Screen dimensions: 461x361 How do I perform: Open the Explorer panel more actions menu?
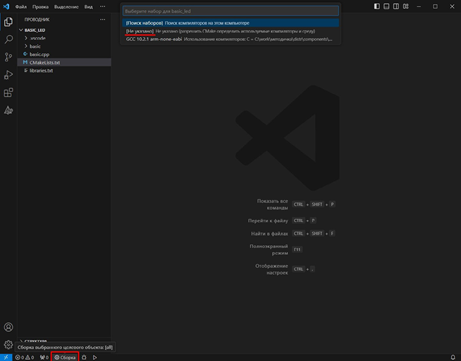click(103, 19)
